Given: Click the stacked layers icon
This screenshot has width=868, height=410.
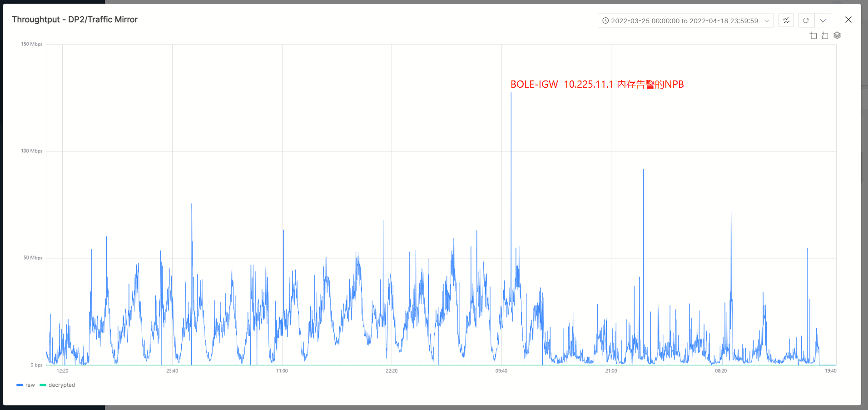Looking at the screenshot, I should point(837,35).
